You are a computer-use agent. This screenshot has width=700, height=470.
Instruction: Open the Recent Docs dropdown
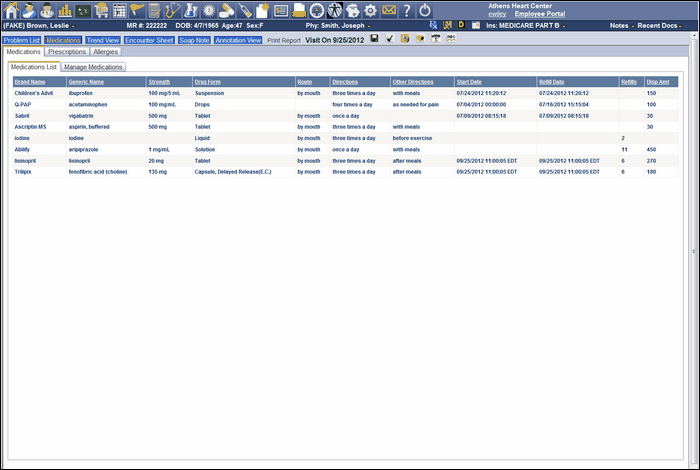659,25
